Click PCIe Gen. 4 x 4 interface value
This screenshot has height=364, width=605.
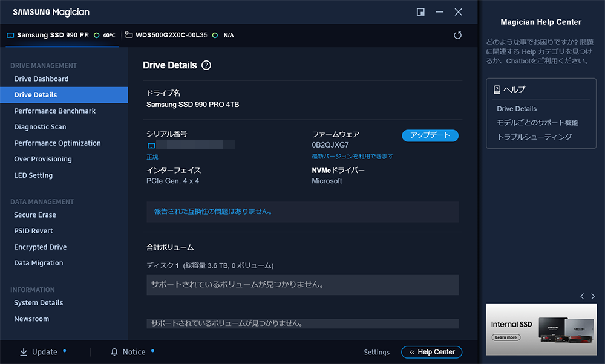(172, 181)
